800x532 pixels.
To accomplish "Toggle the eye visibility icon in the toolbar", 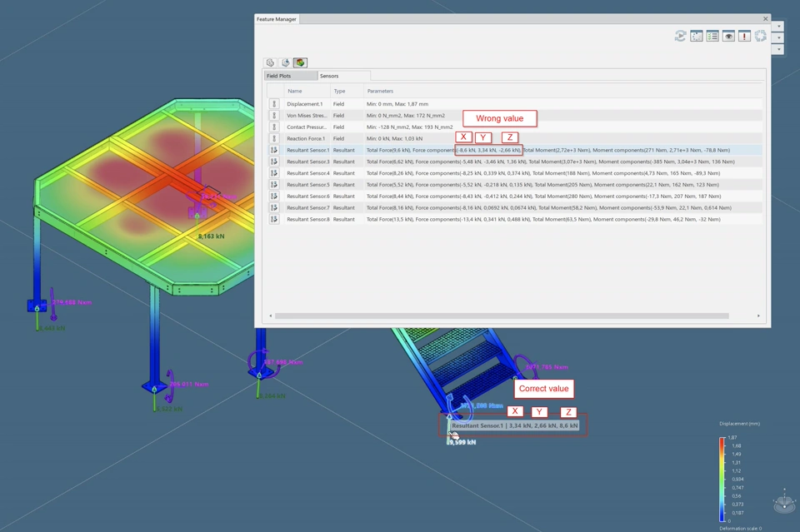I will (x=728, y=36).
